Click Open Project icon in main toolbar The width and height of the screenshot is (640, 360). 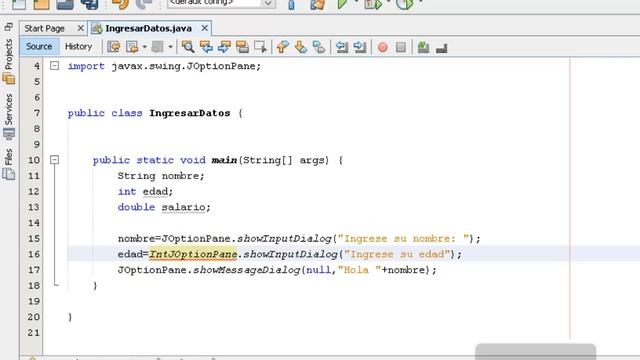point(65,4)
